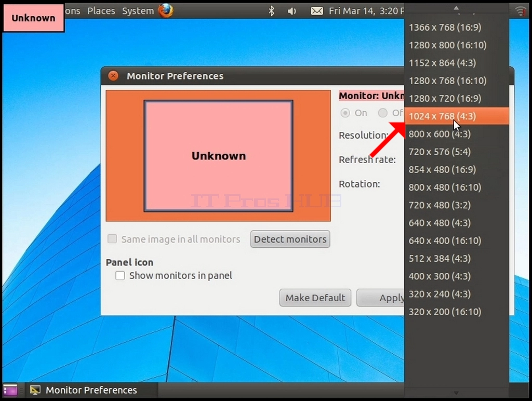Image resolution: width=532 pixels, height=401 pixels.
Task: Open the mail envelope indicator
Action: (317, 11)
